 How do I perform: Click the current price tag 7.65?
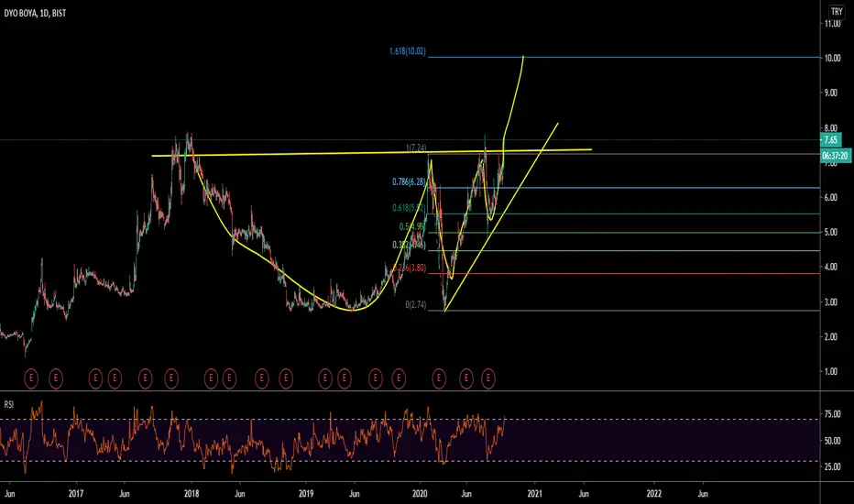831,140
